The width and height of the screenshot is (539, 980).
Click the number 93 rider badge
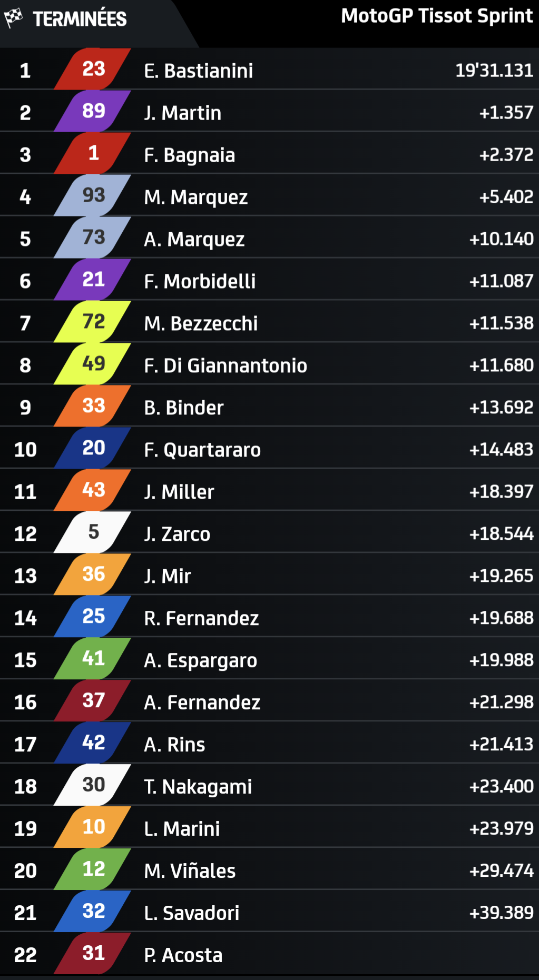(93, 195)
